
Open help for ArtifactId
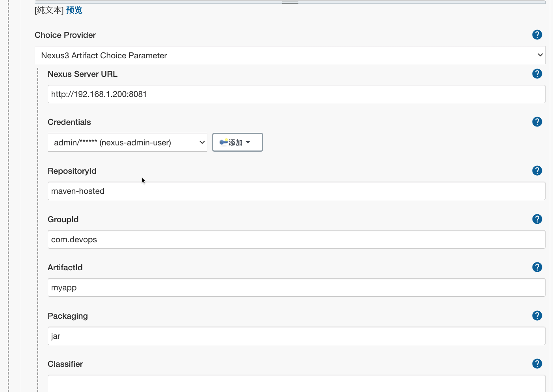click(537, 267)
